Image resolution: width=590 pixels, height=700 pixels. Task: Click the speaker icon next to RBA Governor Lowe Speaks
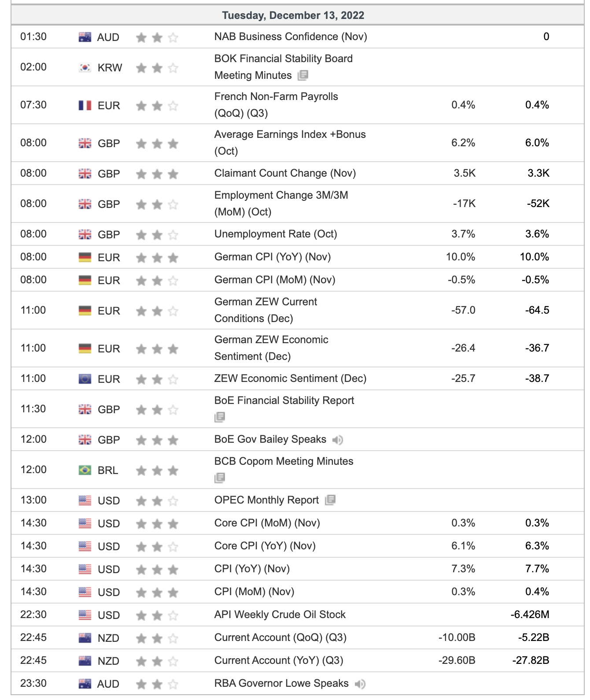coord(360,684)
